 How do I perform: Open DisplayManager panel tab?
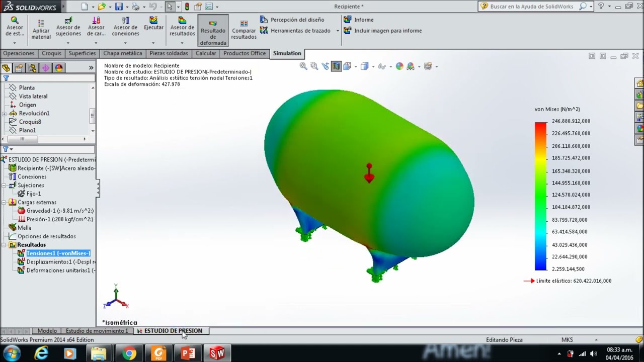(x=58, y=68)
